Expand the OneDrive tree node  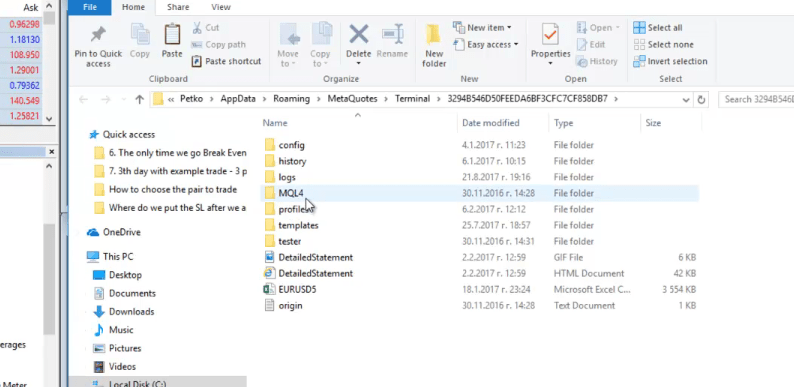pos(80,233)
